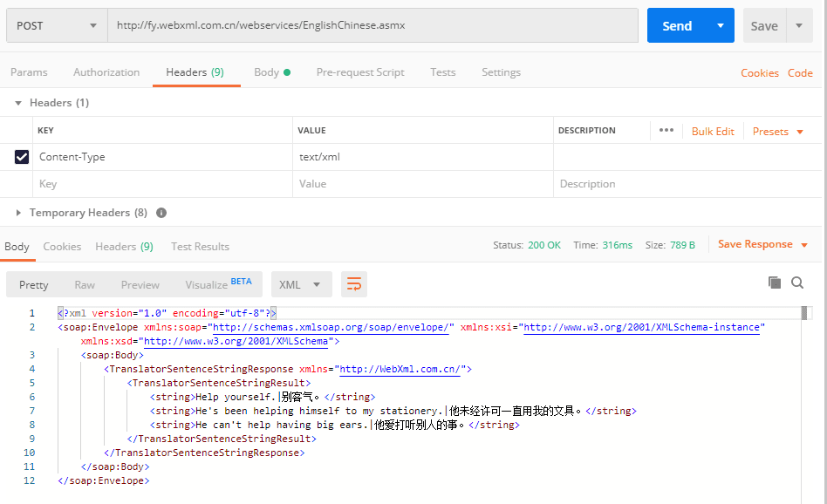This screenshot has height=504, width=827.
Task: Select the response Body tab
Action: pyautogui.click(x=17, y=247)
